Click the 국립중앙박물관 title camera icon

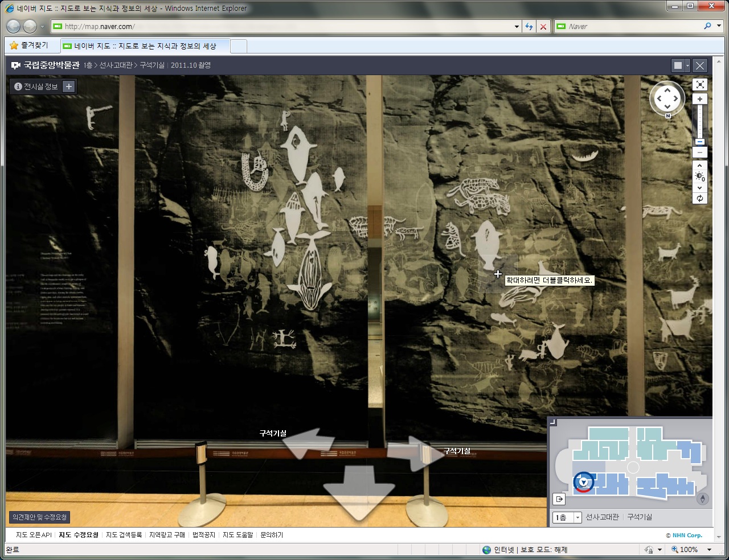pyautogui.click(x=16, y=65)
